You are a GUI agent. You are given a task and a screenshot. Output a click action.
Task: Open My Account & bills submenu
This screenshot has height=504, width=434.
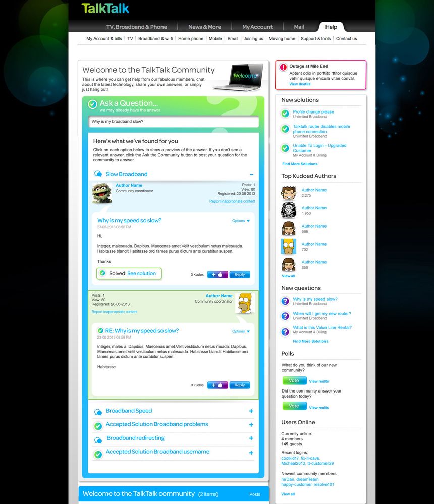104,38
